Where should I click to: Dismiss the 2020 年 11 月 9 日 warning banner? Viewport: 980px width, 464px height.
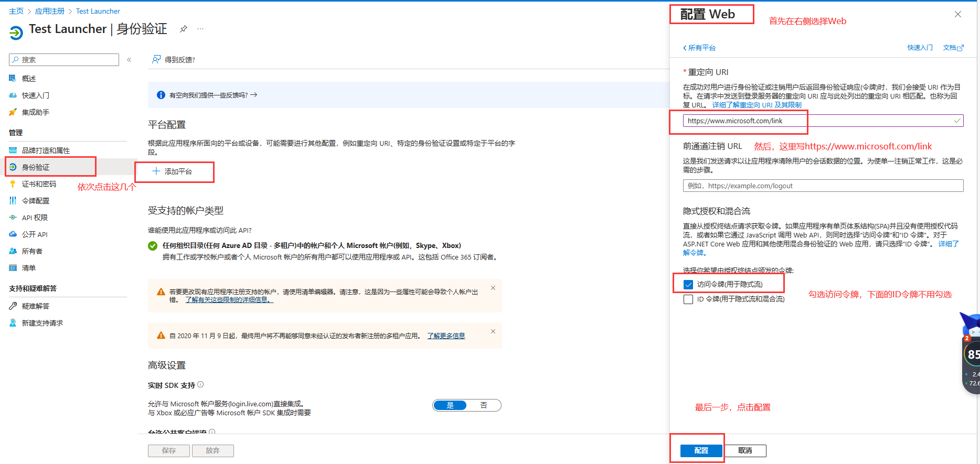[493, 331]
